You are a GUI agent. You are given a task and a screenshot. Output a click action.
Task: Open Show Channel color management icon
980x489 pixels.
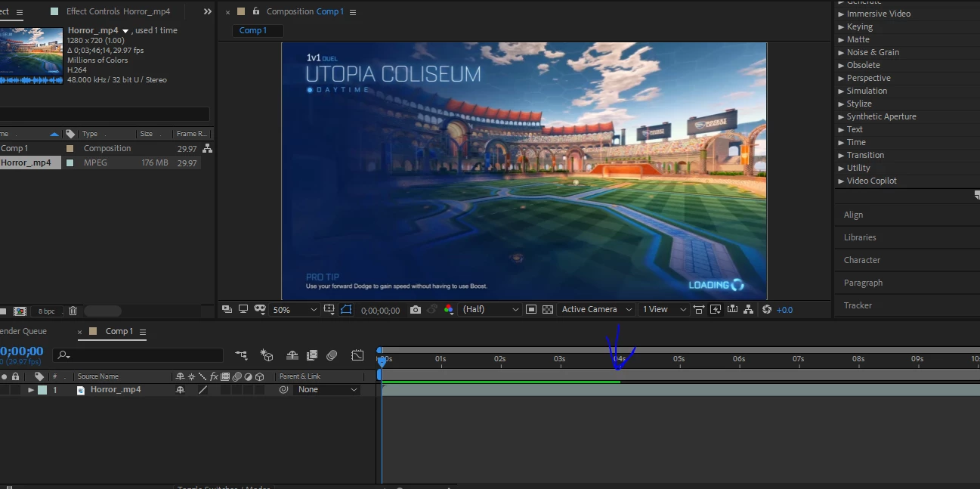point(449,309)
